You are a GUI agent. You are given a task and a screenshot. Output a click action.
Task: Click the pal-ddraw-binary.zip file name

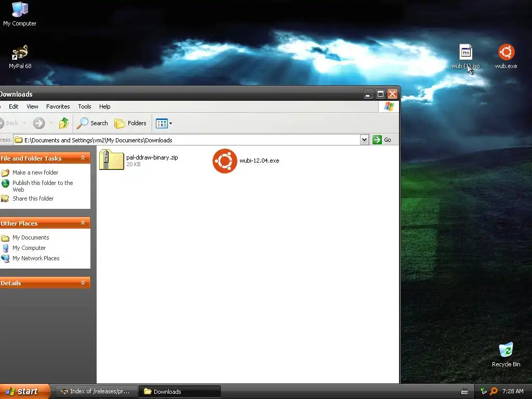click(152, 157)
